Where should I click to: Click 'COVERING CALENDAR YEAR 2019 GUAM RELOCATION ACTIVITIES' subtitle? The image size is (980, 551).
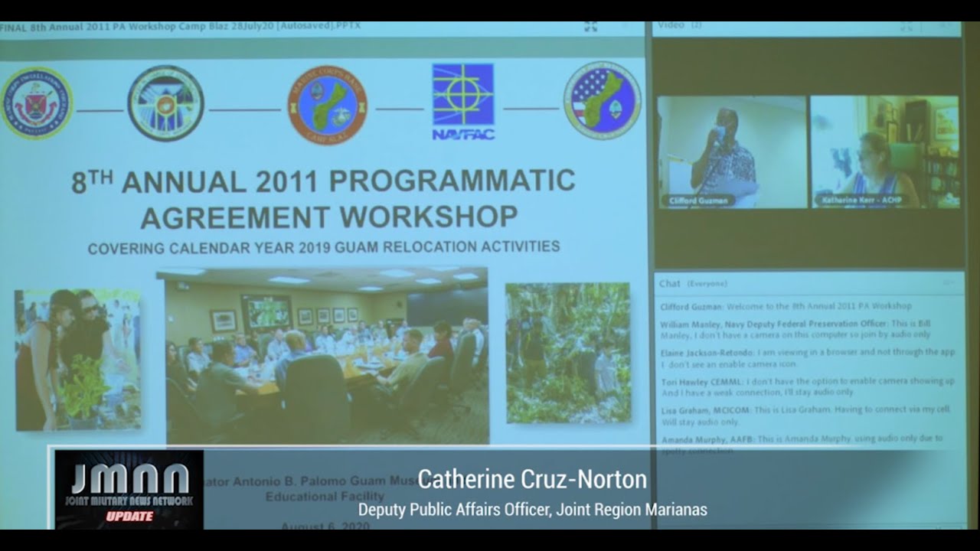click(x=323, y=248)
